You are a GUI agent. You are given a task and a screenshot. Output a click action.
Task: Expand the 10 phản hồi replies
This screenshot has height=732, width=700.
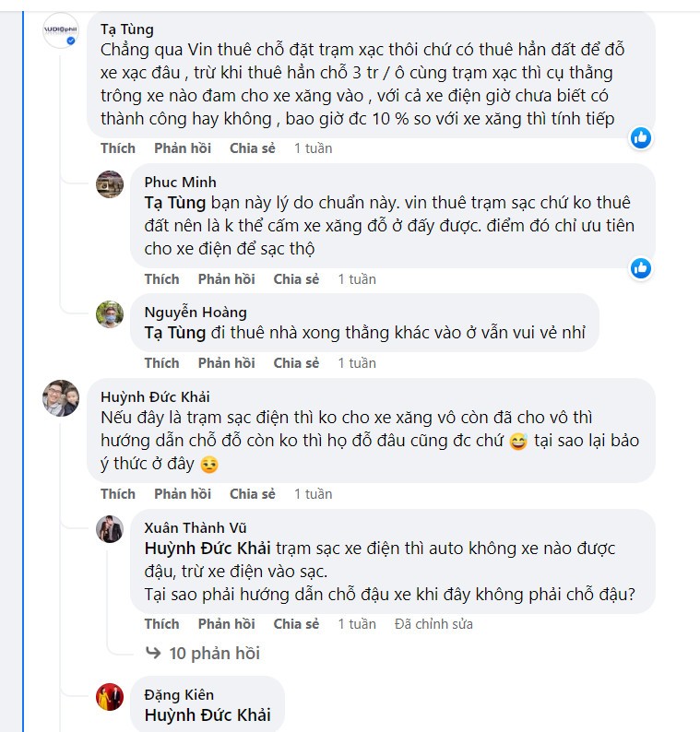tap(214, 654)
